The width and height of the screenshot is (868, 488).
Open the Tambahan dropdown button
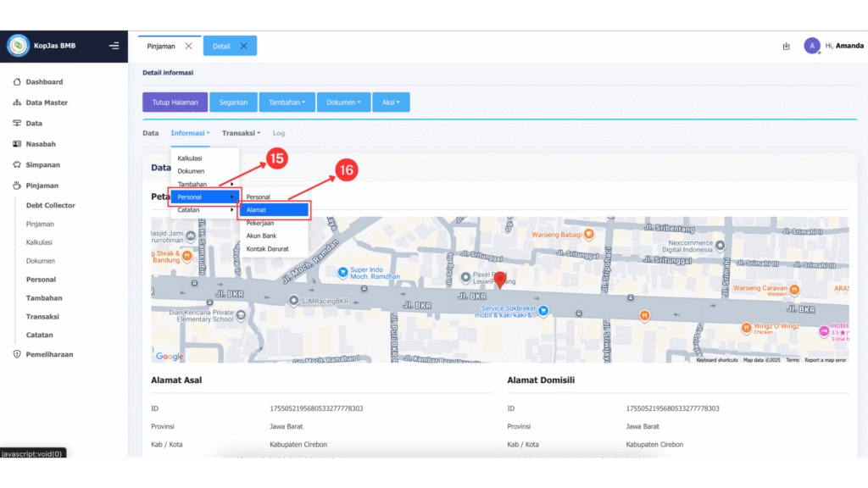coord(287,103)
